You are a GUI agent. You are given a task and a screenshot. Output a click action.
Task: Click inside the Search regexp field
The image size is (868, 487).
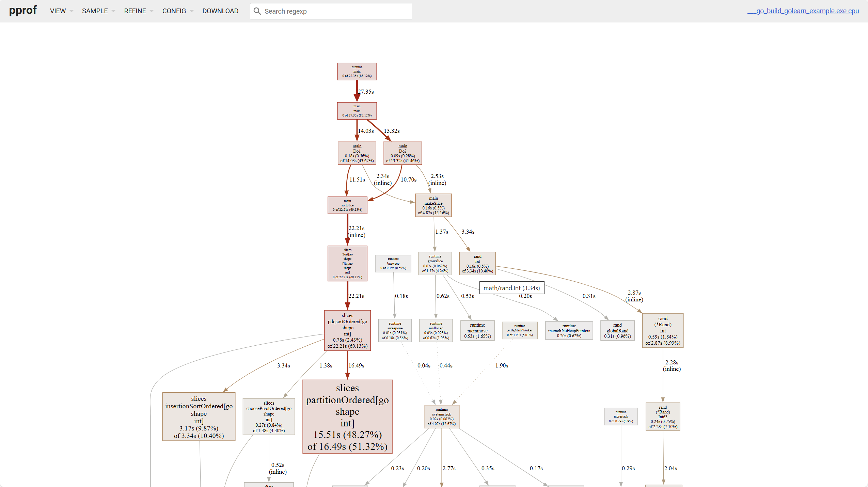(335, 11)
